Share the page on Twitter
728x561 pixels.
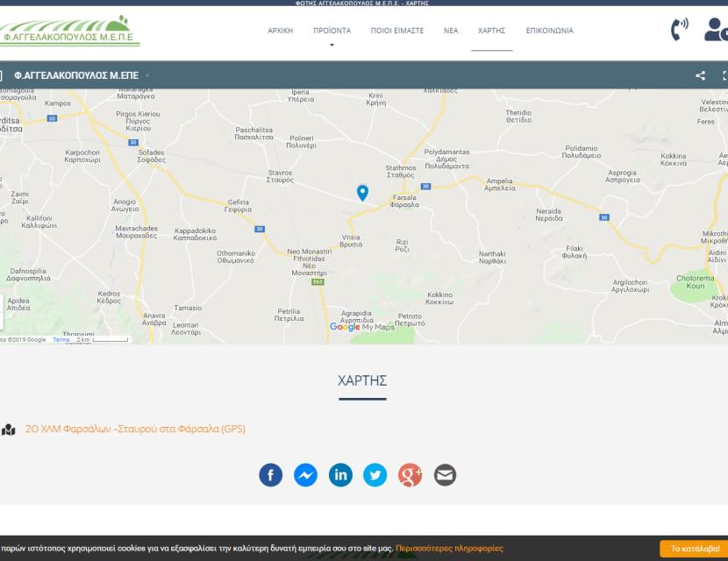pyautogui.click(x=375, y=475)
